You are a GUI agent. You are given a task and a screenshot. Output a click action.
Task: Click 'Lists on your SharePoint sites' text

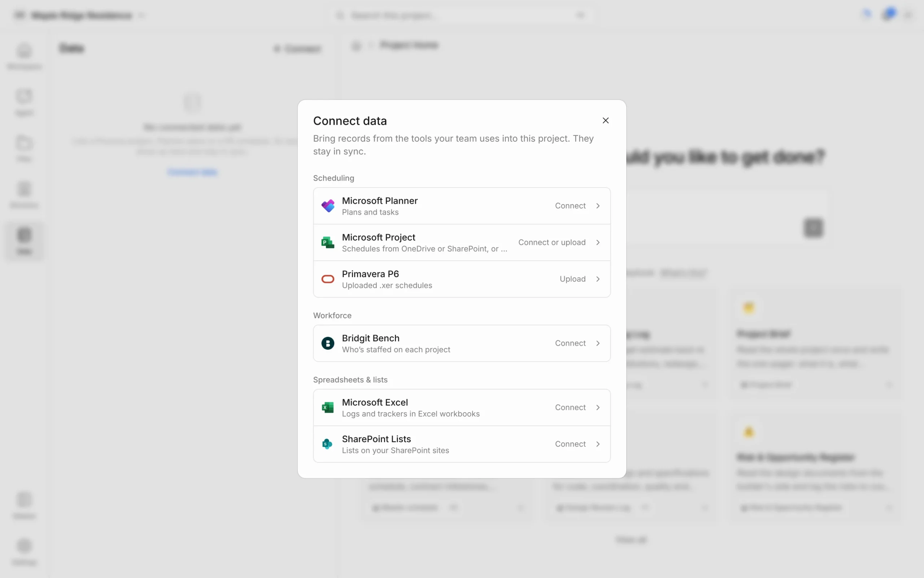(395, 451)
